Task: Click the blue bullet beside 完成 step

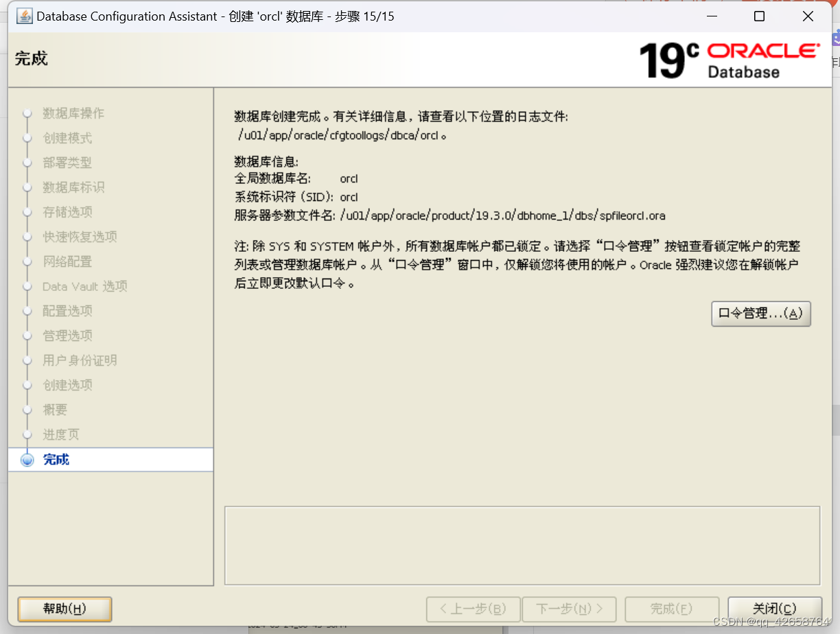Action: 27,460
